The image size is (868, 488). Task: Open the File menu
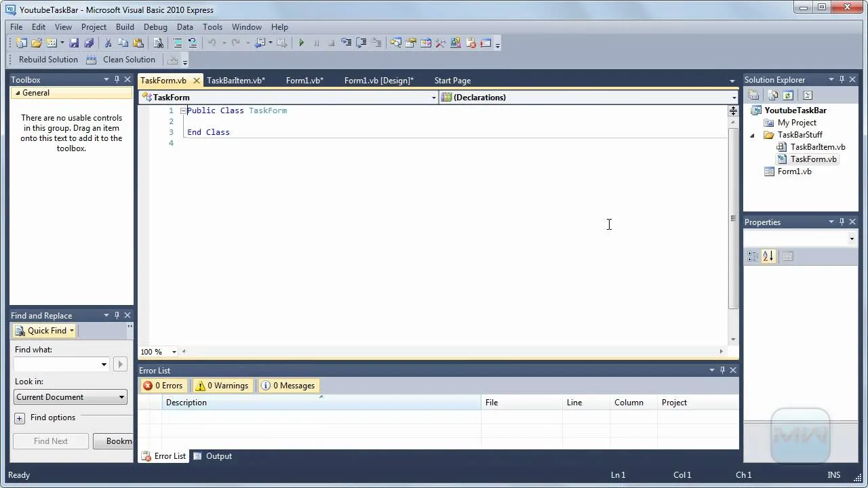[16, 27]
